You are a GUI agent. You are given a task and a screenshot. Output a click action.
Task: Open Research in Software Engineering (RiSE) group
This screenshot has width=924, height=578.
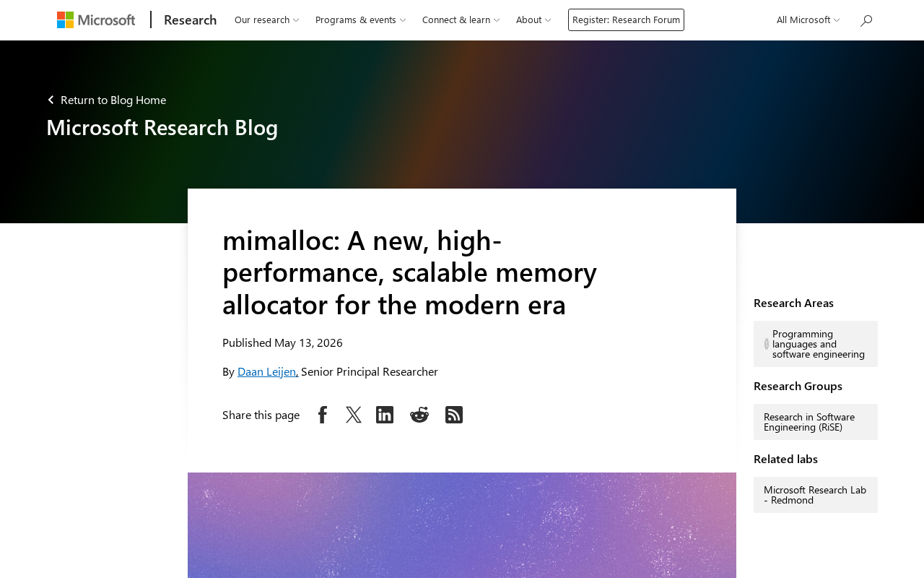[816, 422]
